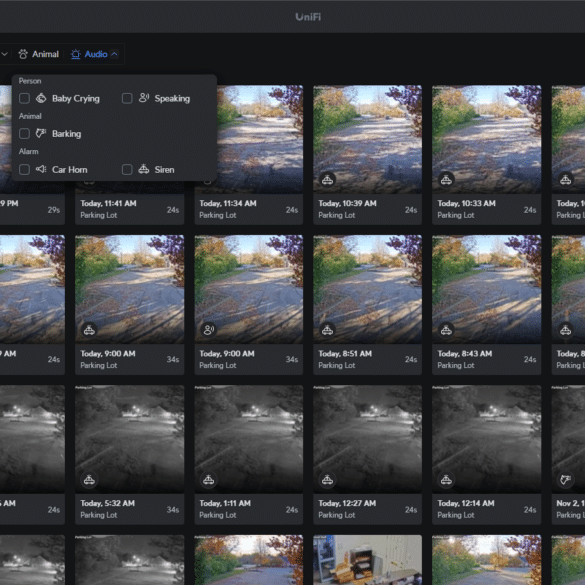Viewport: 585px width, 585px height.
Task: Click siren badge on 5:32 AM clip
Action: click(x=89, y=480)
